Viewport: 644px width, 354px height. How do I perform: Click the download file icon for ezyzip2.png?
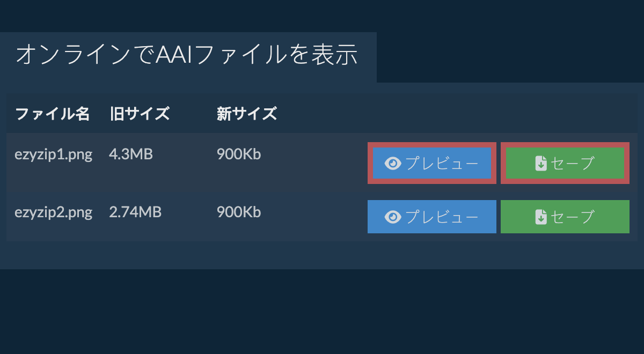(x=541, y=217)
